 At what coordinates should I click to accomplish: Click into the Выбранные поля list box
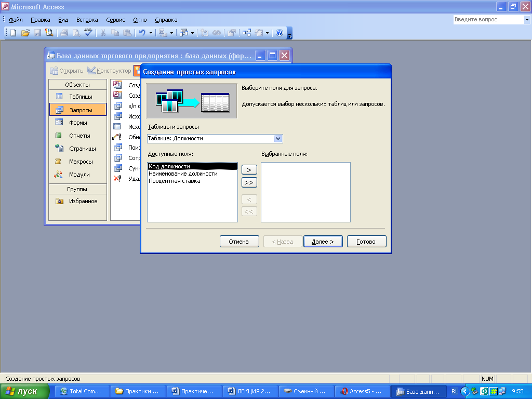(x=305, y=192)
